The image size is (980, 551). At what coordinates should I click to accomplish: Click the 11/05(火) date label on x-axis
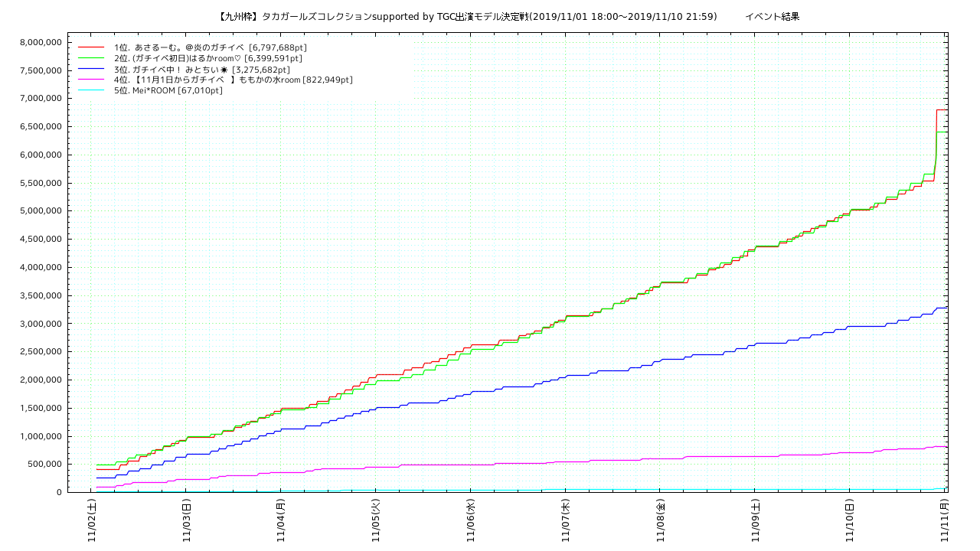(376, 521)
